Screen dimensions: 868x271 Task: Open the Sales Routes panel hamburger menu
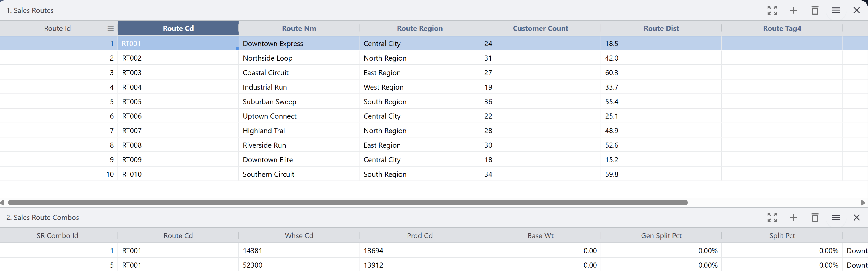pos(836,10)
